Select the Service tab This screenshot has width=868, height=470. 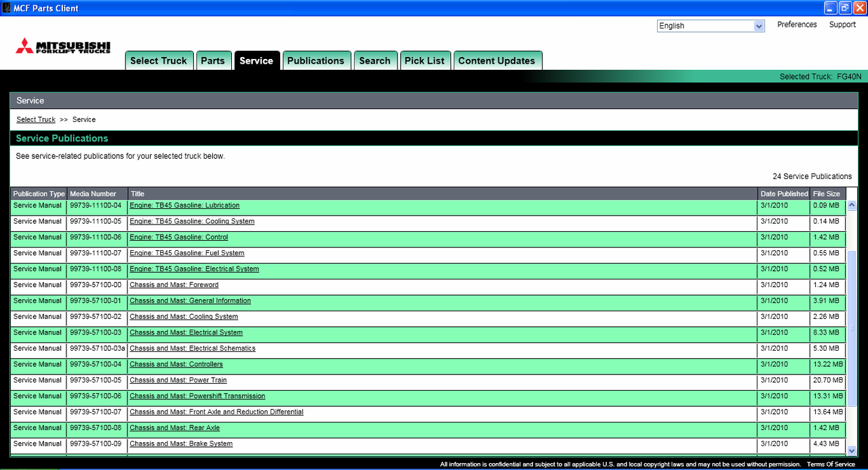[256, 60]
